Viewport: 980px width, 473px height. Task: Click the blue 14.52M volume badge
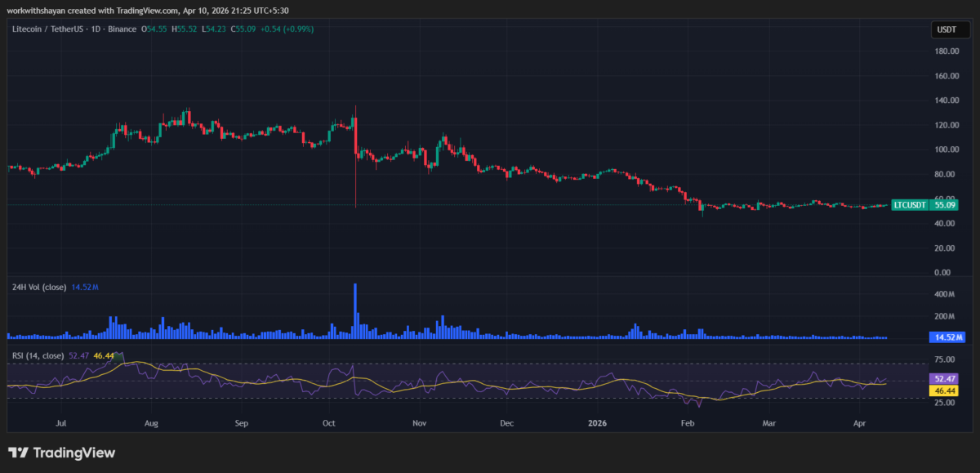pyautogui.click(x=949, y=337)
